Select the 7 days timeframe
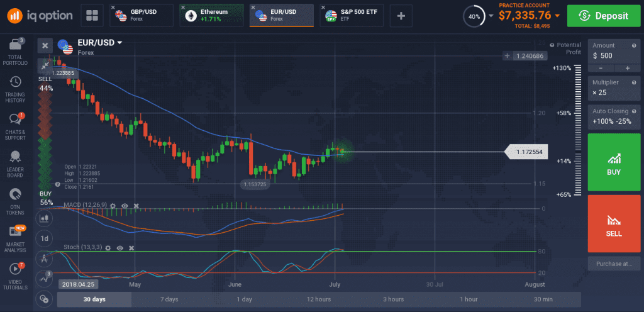 pos(169,299)
